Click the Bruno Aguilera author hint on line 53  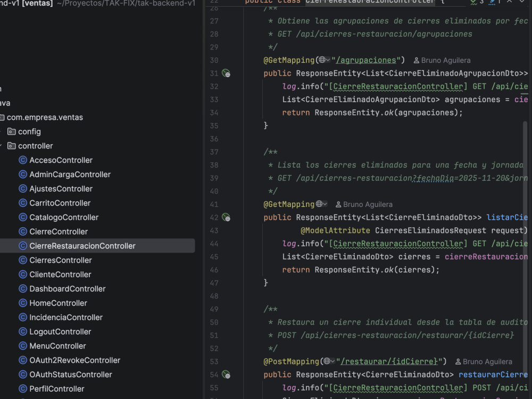tap(484, 362)
